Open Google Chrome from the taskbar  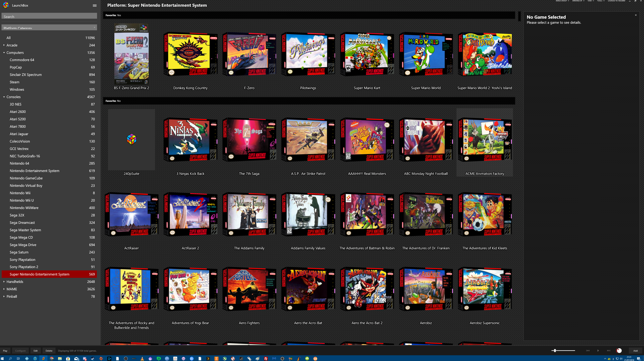[51, 358]
